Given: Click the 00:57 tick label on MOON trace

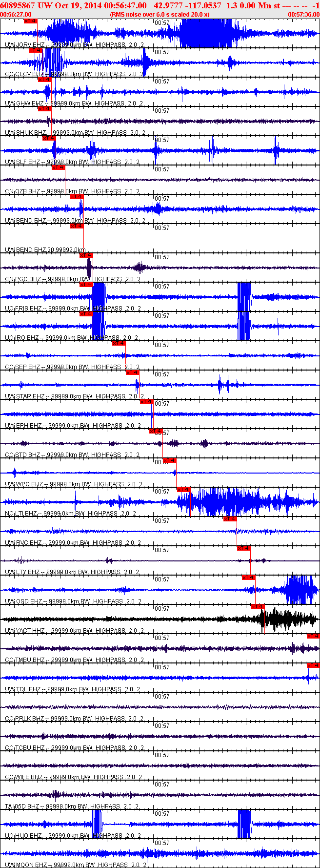Looking at the screenshot, I should click(162, 843).
